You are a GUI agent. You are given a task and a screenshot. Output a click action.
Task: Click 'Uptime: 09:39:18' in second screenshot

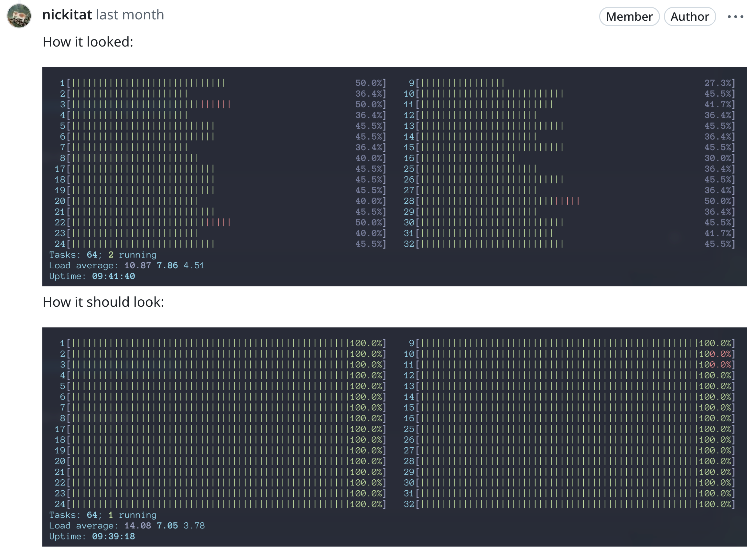(x=92, y=536)
